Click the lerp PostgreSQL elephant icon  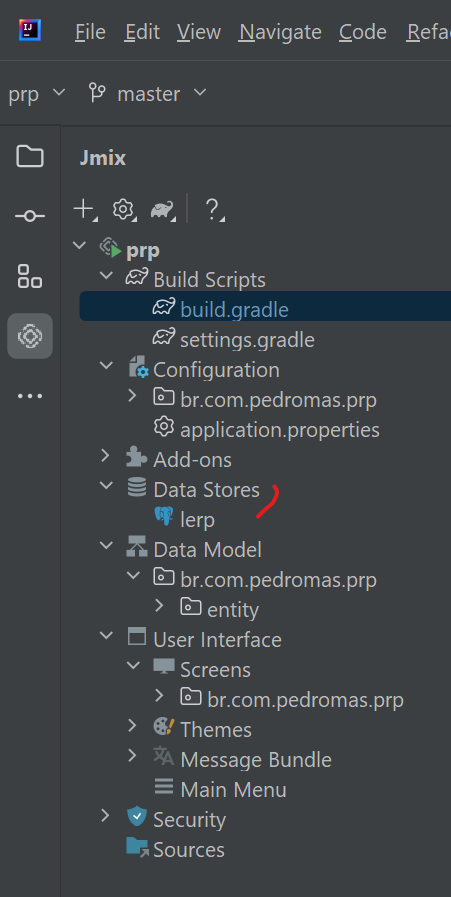164,517
